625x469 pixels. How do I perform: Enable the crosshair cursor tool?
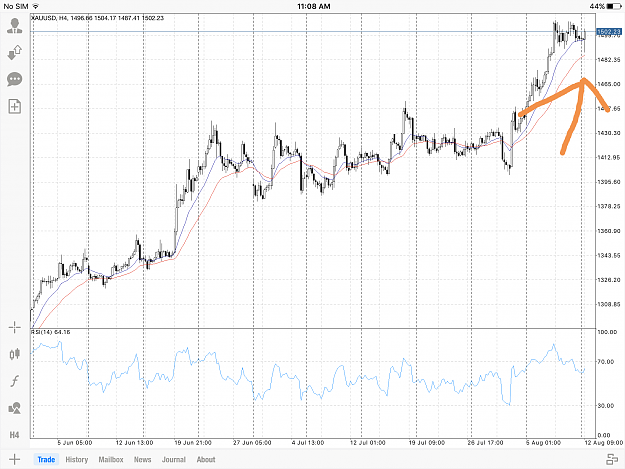pos(15,328)
